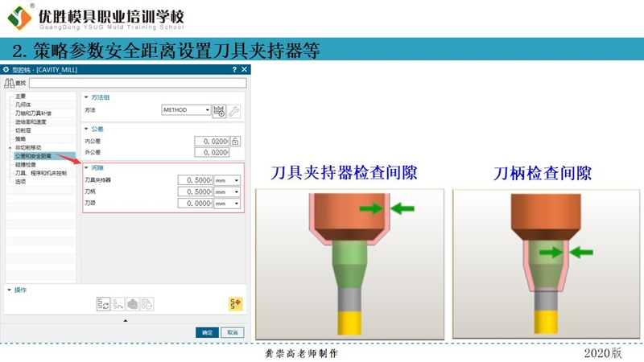Expand the 非切削移动 tree node
Screen dimensions: 644x362
(10, 147)
